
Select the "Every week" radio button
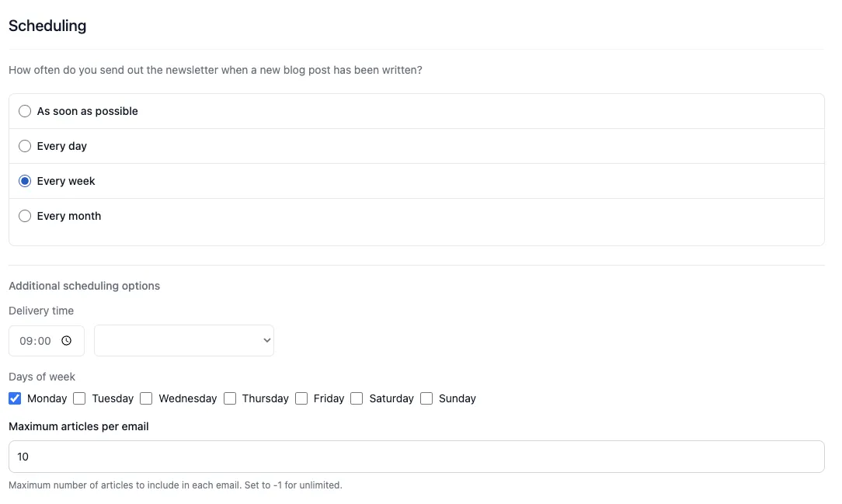click(25, 181)
